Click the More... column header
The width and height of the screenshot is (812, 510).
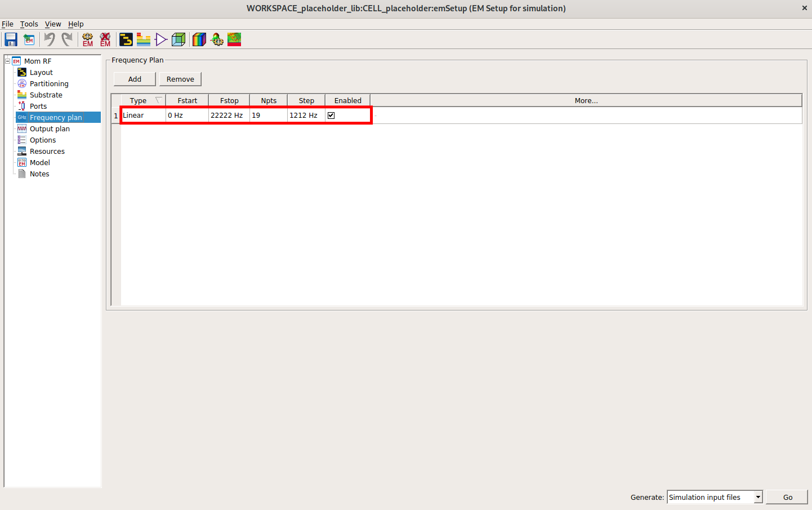pyautogui.click(x=586, y=100)
